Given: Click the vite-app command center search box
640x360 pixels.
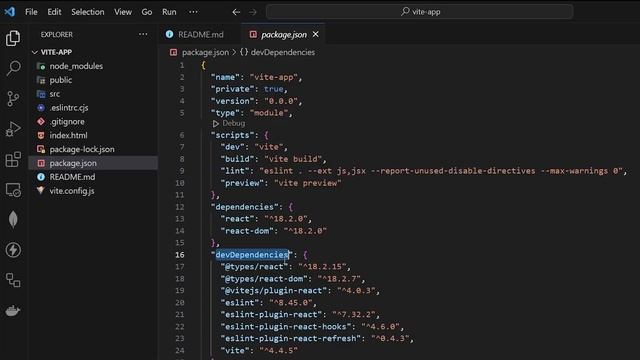Looking at the screenshot, I should coord(420,12).
